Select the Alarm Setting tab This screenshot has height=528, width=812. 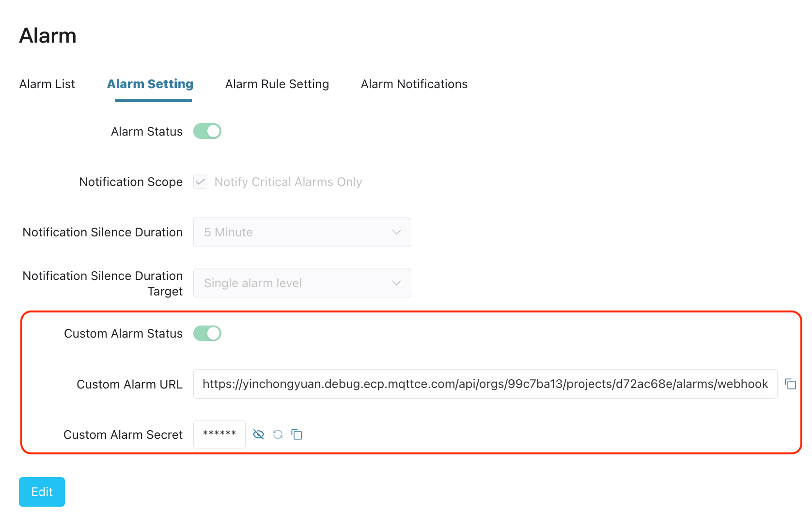pyautogui.click(x=150, y=84)
